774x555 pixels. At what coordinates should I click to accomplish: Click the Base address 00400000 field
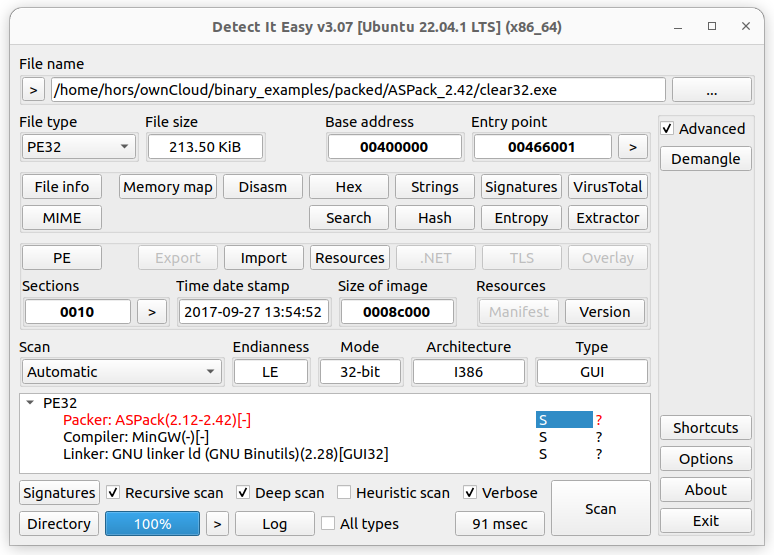coord(394,147)
